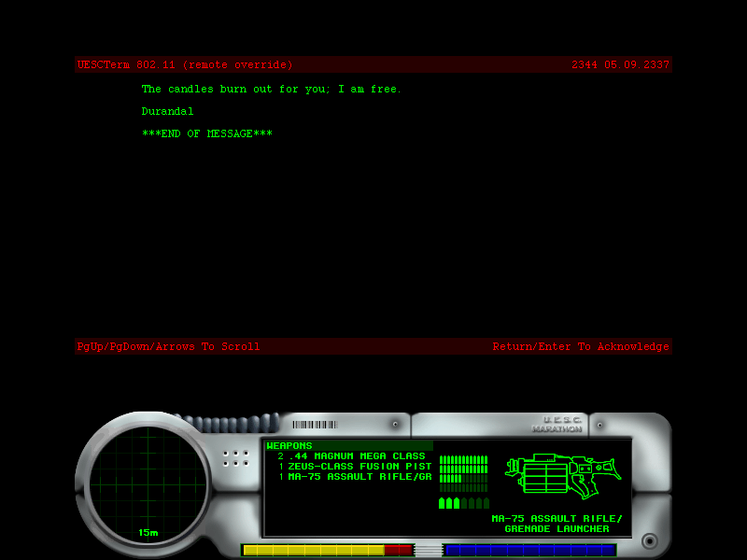The image size is (747, 560).
Task: Click the six-dot speaker grille
Action: (235, 458)
